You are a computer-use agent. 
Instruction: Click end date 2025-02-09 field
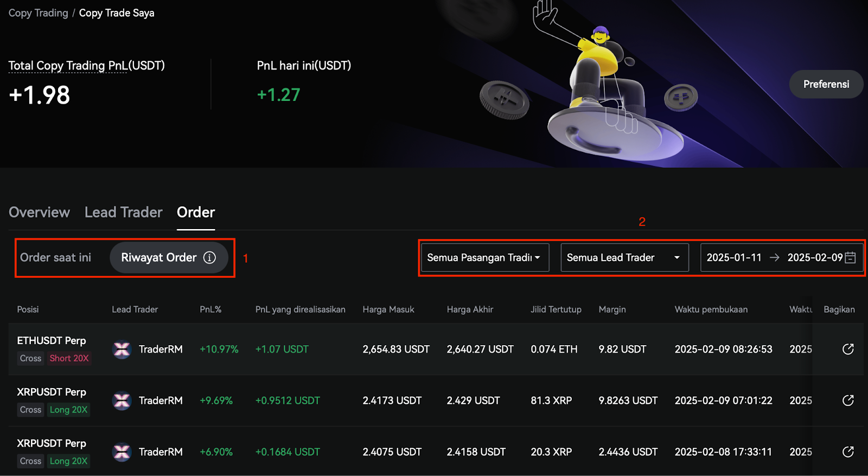pos(814,258)
